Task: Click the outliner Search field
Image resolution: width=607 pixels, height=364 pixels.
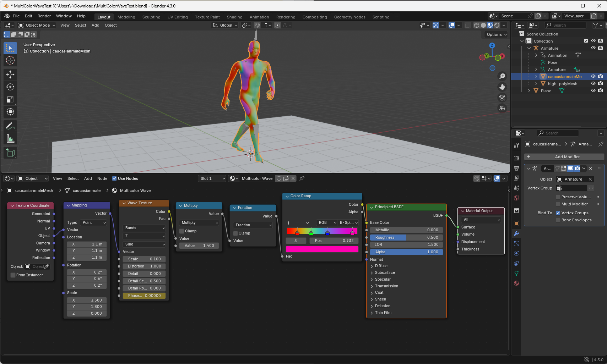Action: click(x=565, y=25)
